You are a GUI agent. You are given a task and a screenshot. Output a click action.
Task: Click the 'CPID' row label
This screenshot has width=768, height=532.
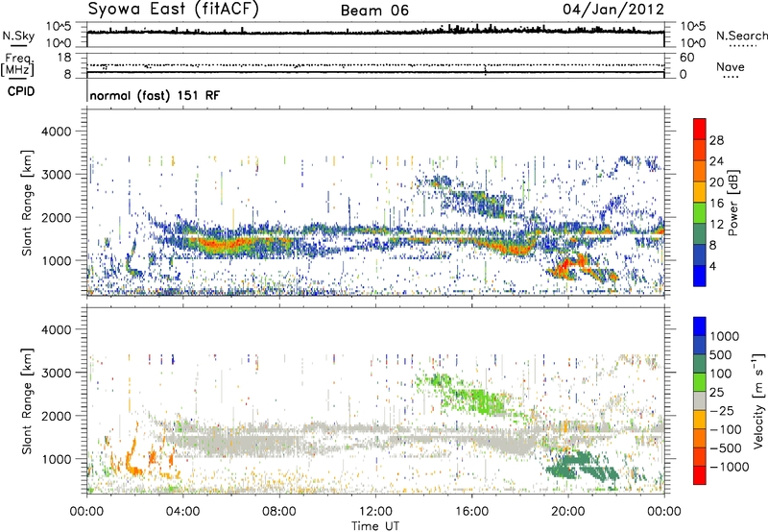(x=21, y=91)
